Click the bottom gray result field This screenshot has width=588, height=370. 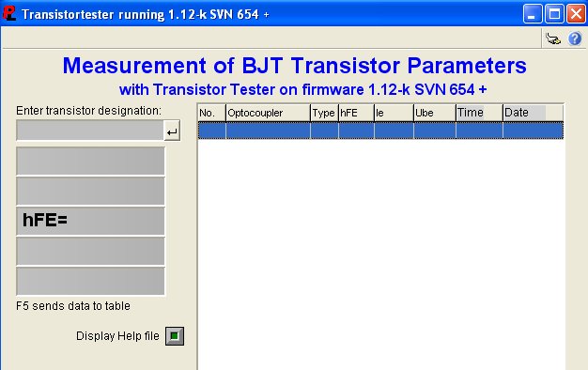90,281
